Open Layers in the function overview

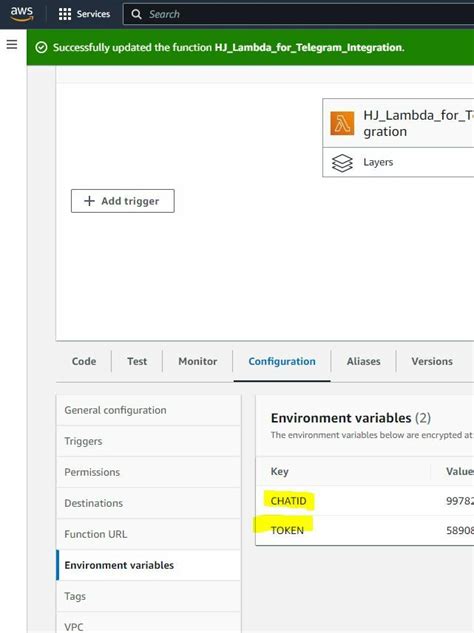tap(378, 162)
